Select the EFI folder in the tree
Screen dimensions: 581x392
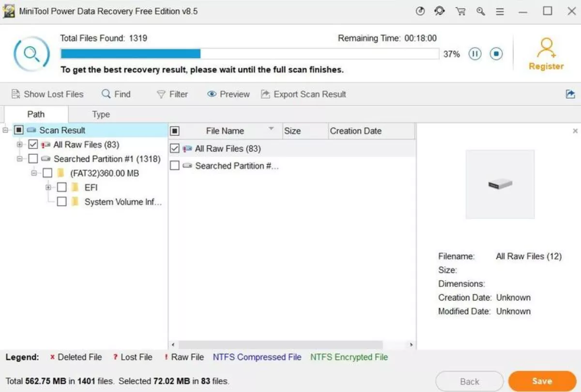point(91,187)
